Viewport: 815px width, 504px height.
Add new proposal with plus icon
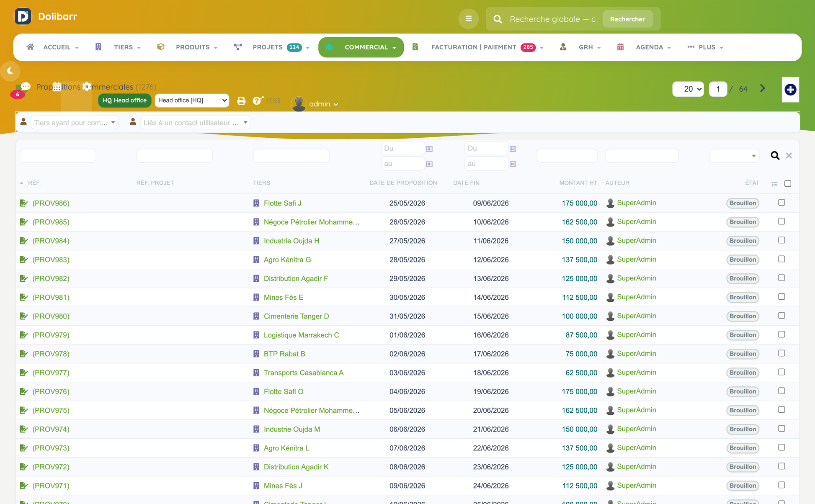790,90
